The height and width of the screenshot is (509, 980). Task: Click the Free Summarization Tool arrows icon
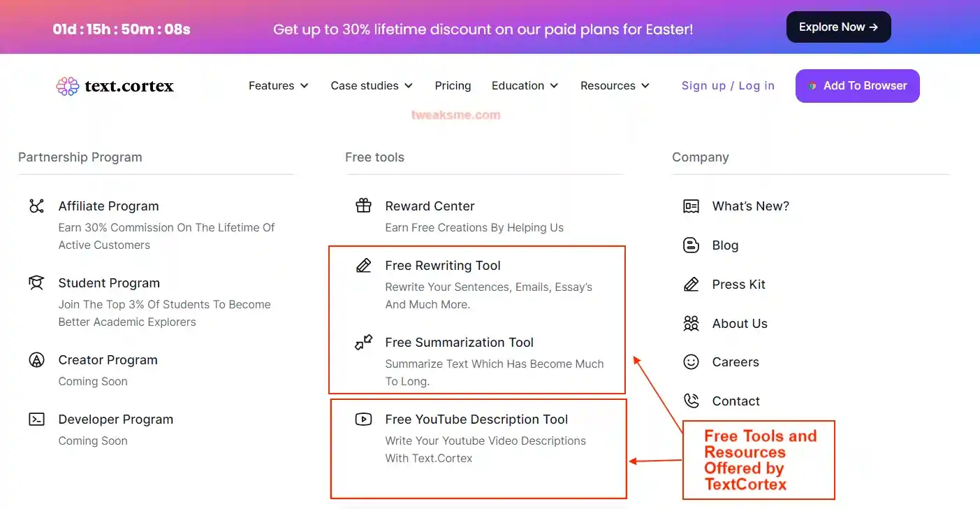click(363, 342)
